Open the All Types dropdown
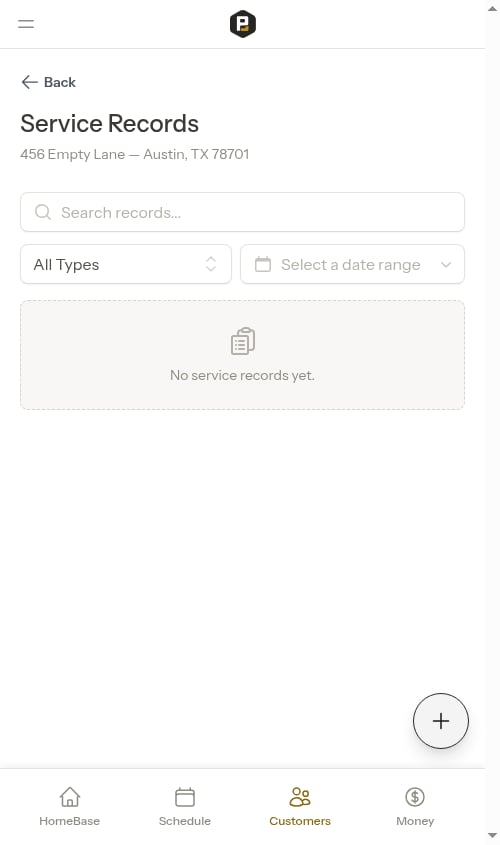The width and height of the screenshot is (500, 845). tap(126, 264)
